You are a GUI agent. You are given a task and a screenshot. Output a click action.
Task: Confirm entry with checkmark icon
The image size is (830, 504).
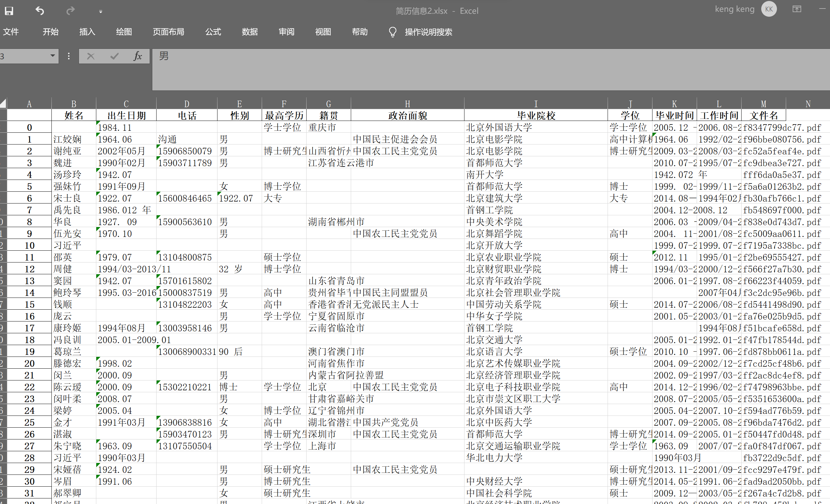coord(114,56)
